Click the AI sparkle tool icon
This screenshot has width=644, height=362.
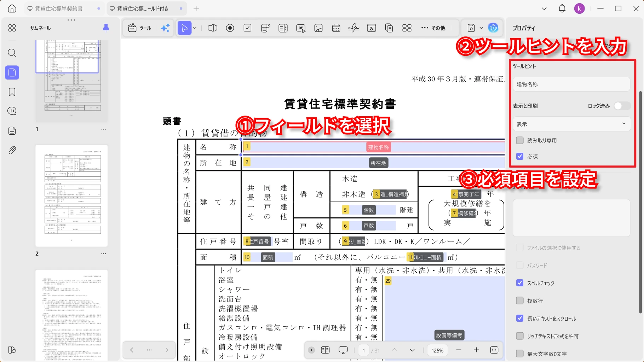(x=165, y=28)
